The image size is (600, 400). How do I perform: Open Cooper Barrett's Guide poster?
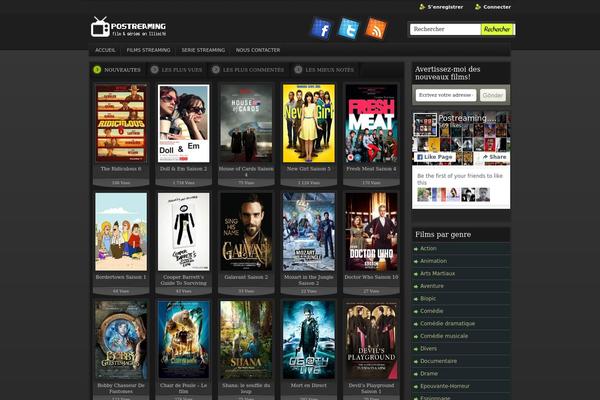[x=184, y=232]
